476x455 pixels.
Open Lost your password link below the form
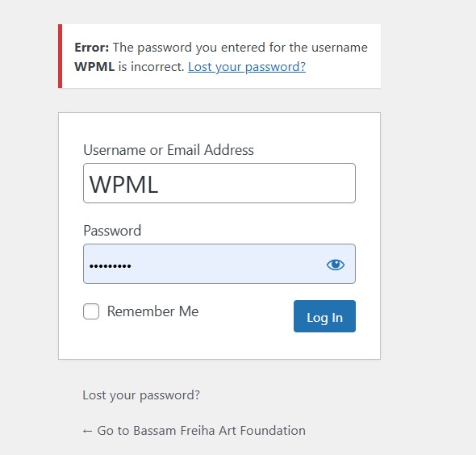pyautogui.click(x=141, y=395)
